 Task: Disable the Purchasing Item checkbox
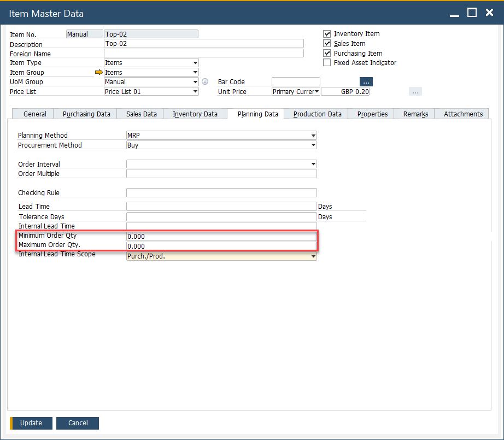coord(327,54)
